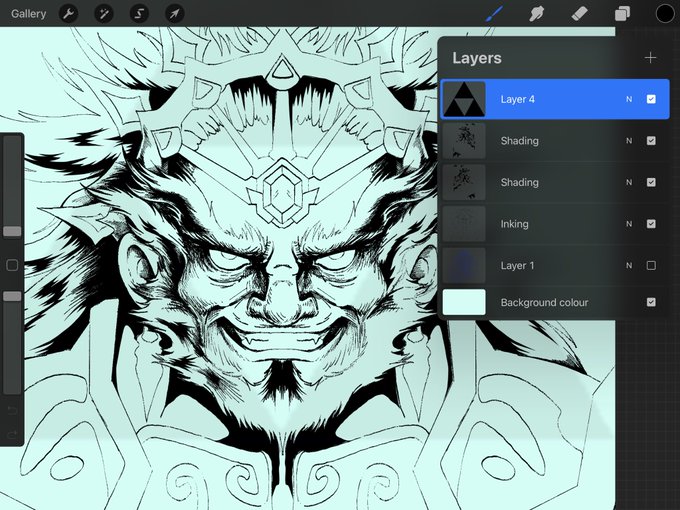This screenshot has height=510, width=680.
Task: Select the Layer 4 triforce thumbnail
Action: click(464, 99)
